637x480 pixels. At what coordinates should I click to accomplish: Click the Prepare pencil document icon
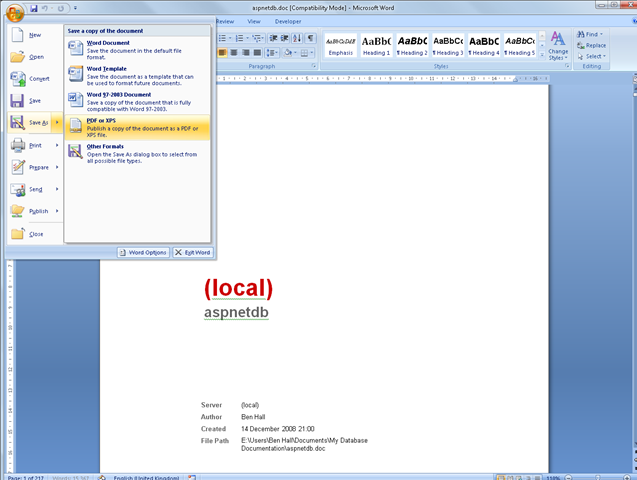coord(17,167)
